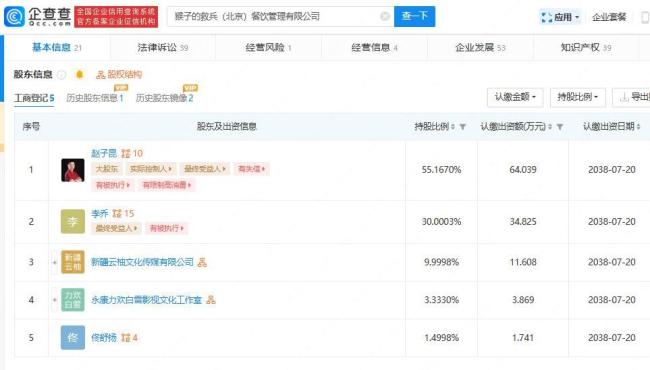The image size is (650, 370).
Task: Click 赵子昆's portrait photo thumbnail
Action: pyautogui.click(x=73, y=170)
